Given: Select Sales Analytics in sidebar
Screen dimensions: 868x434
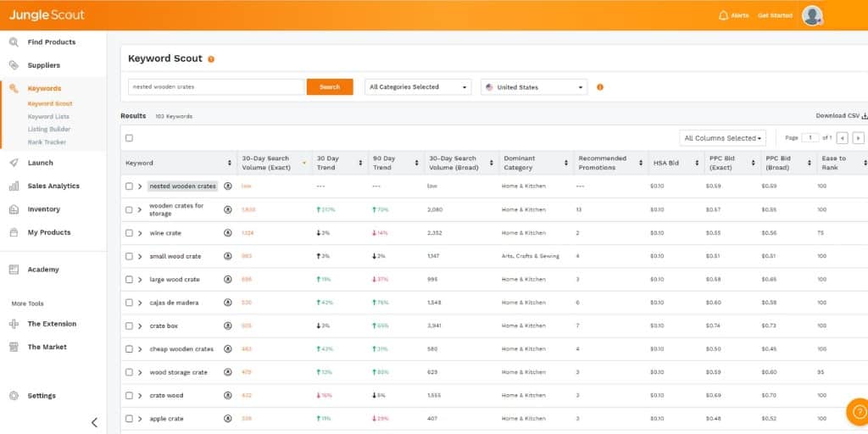Looking at the screenshot, I should [x=53, y=186].
